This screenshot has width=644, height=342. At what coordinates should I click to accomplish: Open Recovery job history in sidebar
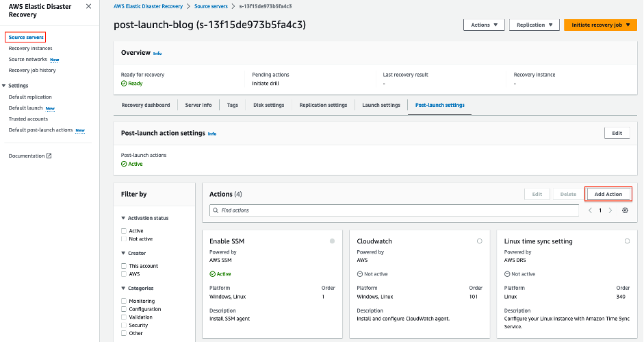(32, 71)
